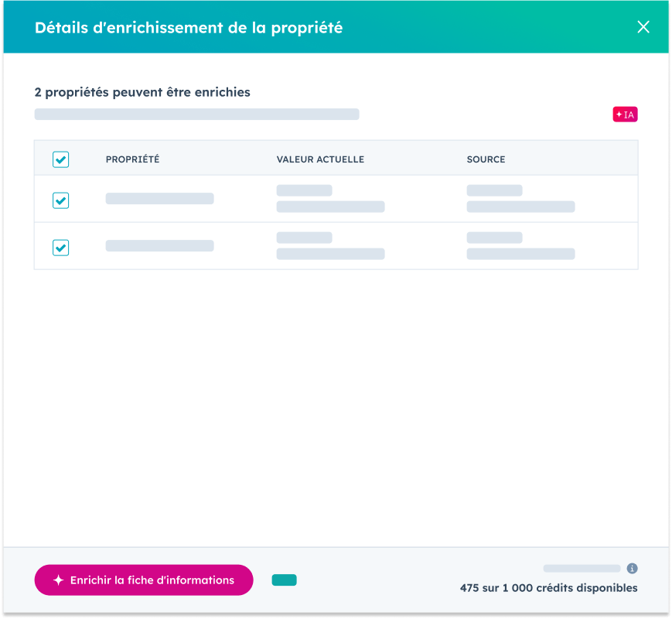672x619 pixels.
Task: Click the SOURCE column header
Action: pos(486,159)
